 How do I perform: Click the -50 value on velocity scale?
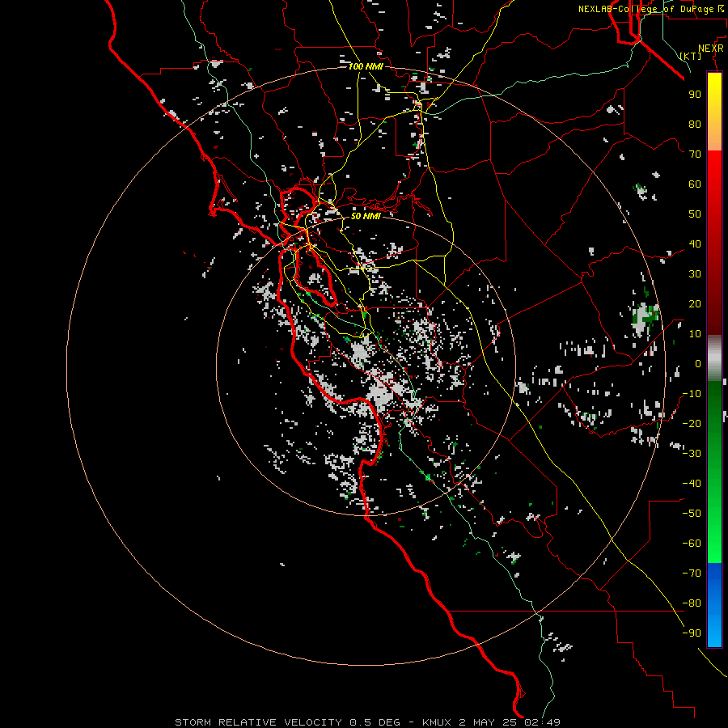click(692, 514)
